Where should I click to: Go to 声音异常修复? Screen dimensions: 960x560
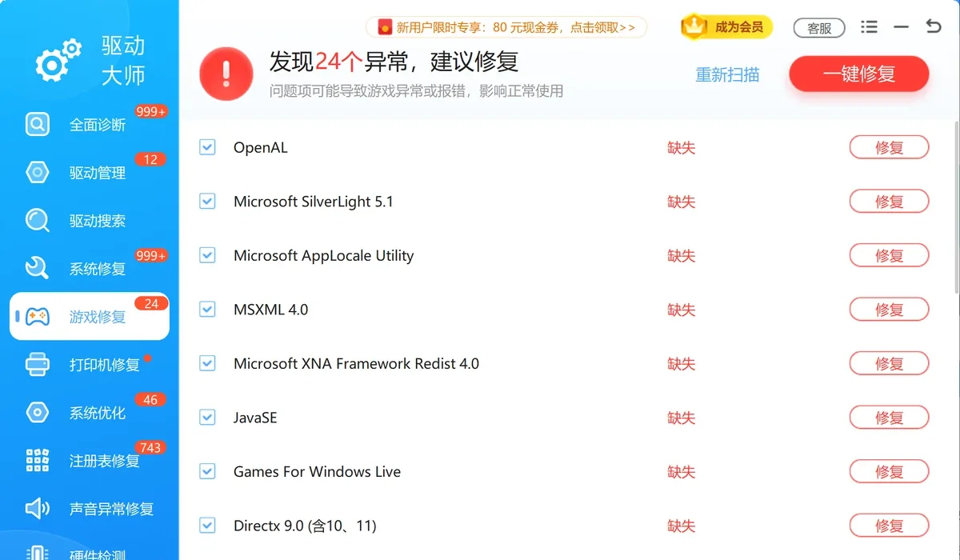point(90,509)
